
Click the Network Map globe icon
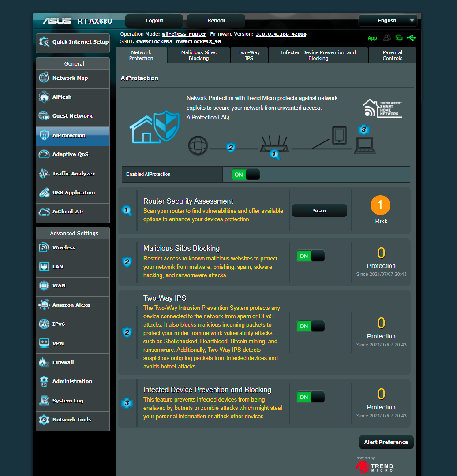[44, 78]
